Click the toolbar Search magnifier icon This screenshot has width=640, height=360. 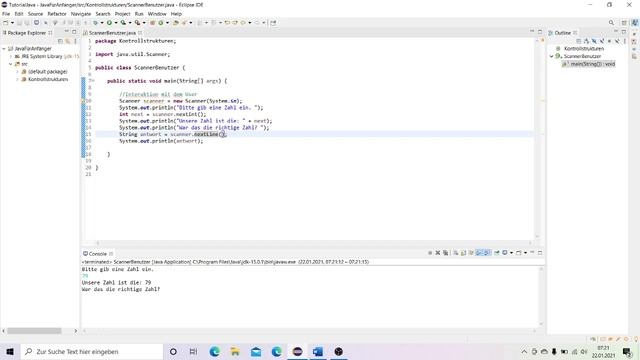pos(611,23)
